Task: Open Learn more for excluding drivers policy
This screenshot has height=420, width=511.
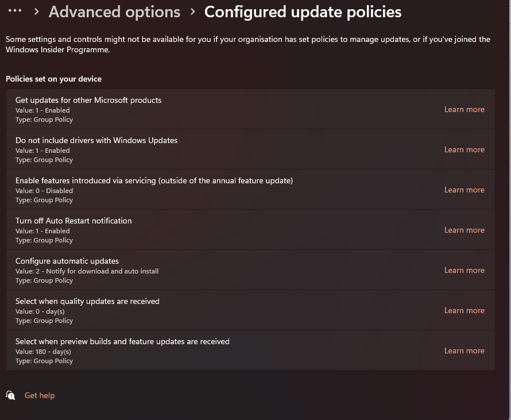Action: [x=464, y=149]
